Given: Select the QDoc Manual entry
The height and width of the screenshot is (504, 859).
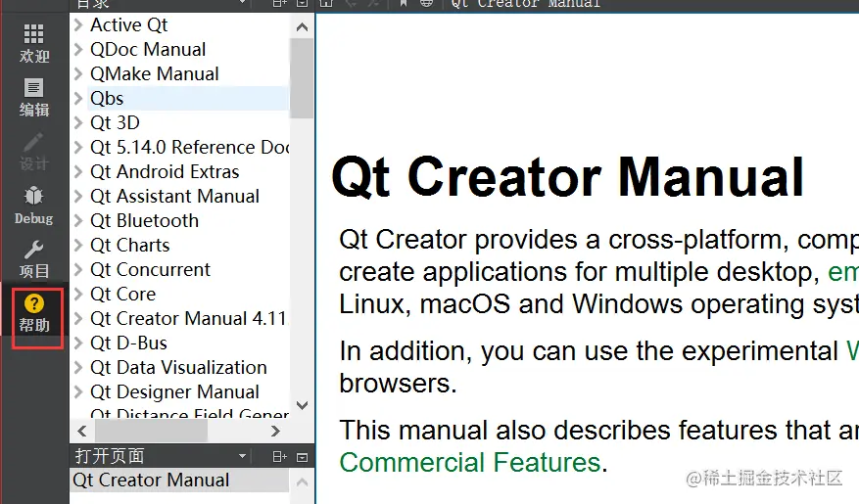Looking at the screenshot, I should (148, 49).
